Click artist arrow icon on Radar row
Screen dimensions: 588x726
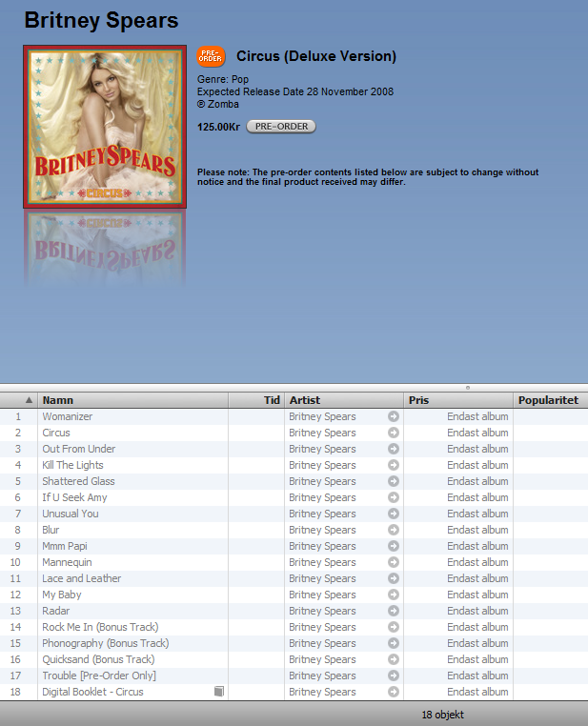(394, 611)
